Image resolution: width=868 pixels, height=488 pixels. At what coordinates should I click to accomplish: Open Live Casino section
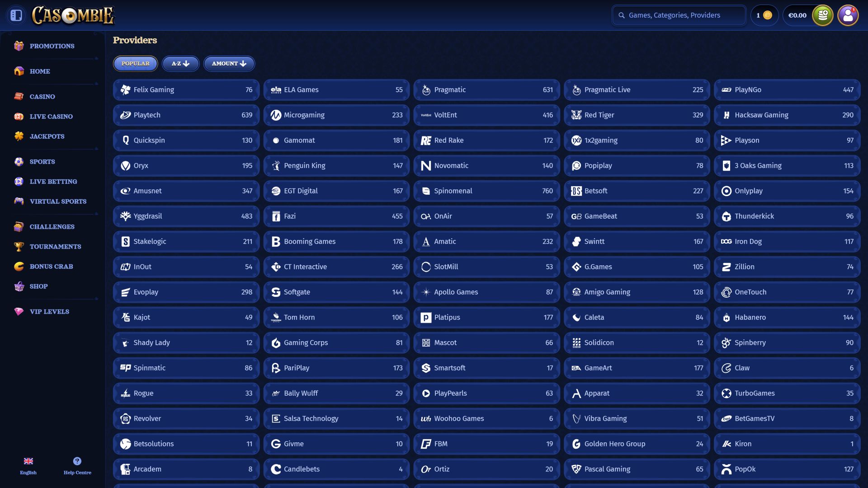point(51,117)
